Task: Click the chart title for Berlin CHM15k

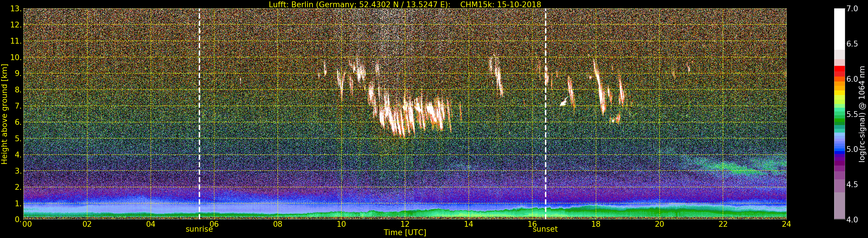Action: [x=405, y=4]
